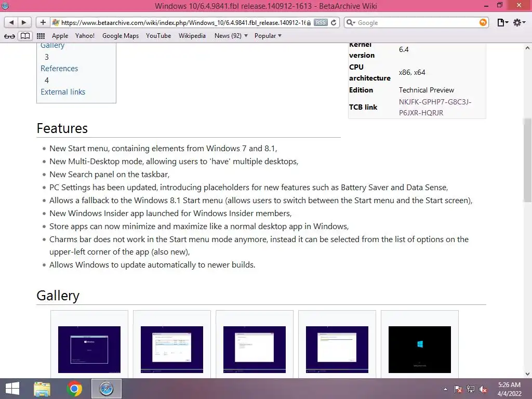Open File Explorer from the taskbar
The height and width of the screenshot is (399, 532).
pos(42,389)
